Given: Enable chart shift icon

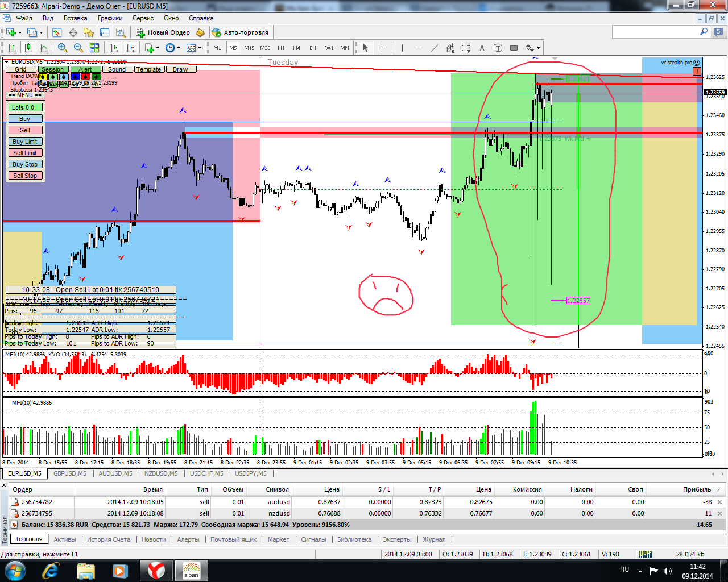Looking at the screenshot, I should (130, 48).
